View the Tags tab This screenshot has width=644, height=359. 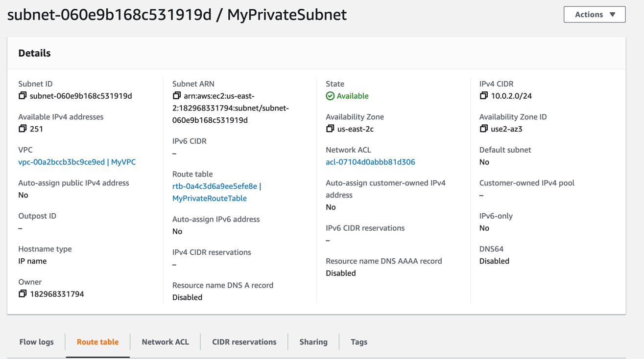(x=359, y=342)
